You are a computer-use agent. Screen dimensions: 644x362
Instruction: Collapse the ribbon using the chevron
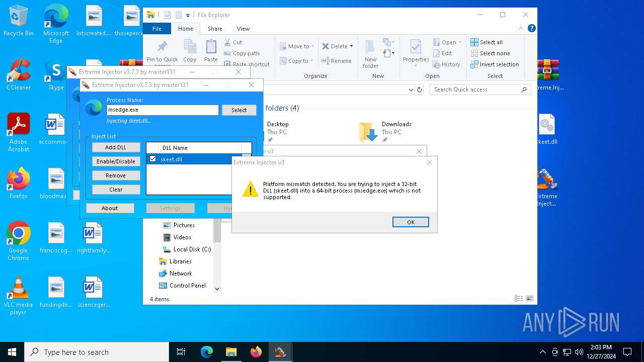pyautogui.click(x=521, y=29)
